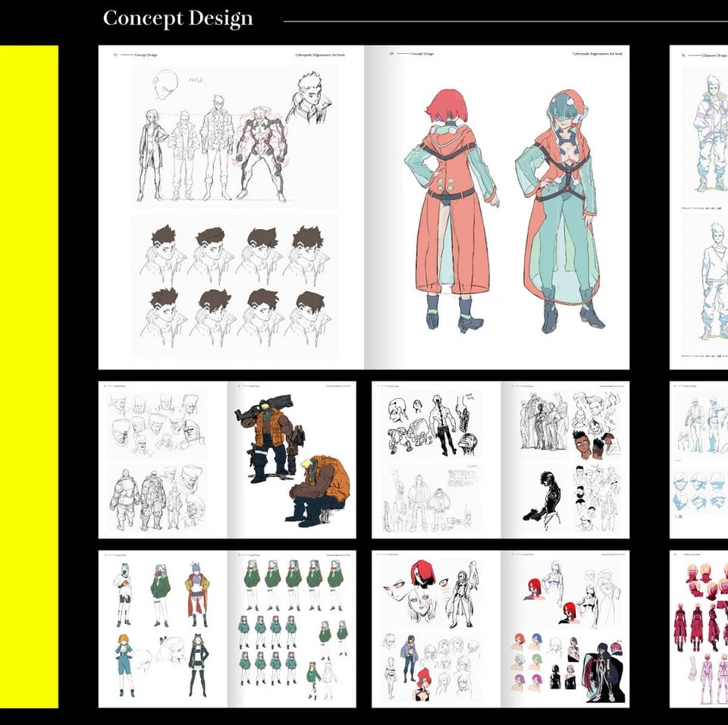
Task: Click the "Concept Design" section heading
Action: coord(177,19)
